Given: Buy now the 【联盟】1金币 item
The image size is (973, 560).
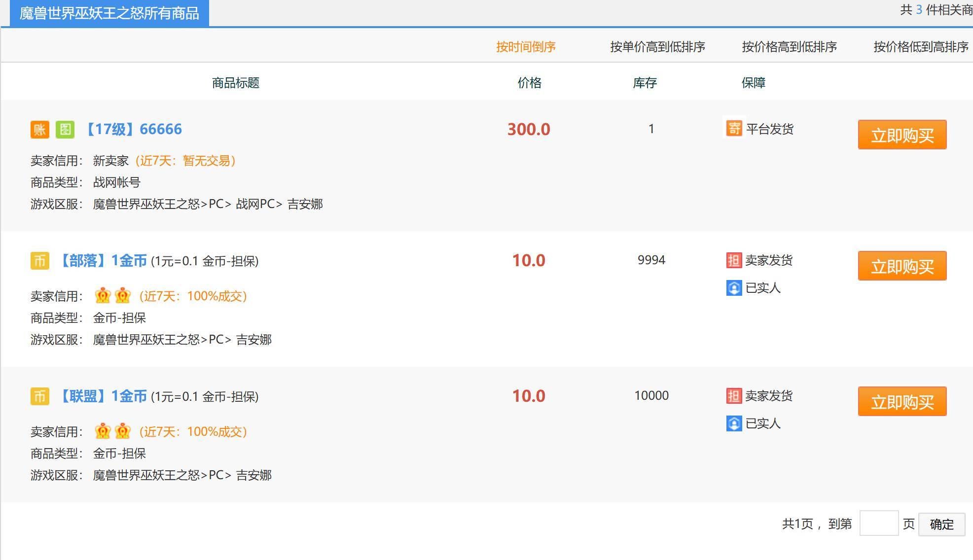Looking at the screenshot, I should click(x=902, y=401).
